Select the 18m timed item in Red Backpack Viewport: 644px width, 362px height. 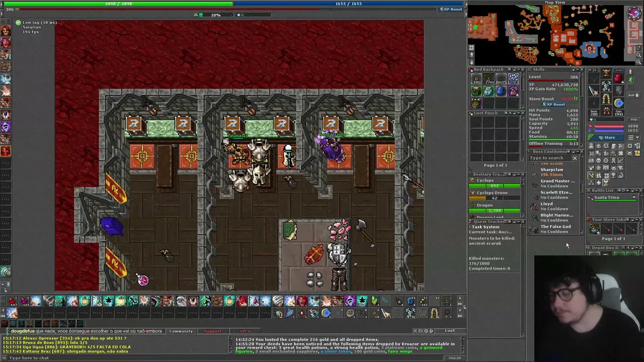tap(476, 79)
